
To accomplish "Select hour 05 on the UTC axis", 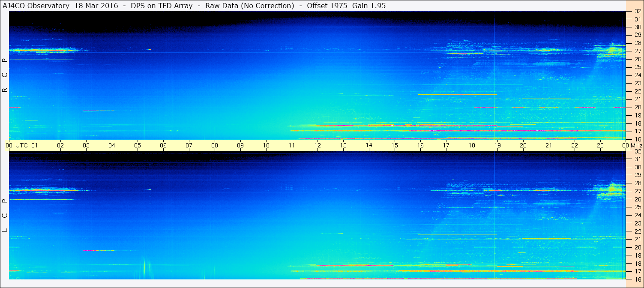I will tap(138, 145).
